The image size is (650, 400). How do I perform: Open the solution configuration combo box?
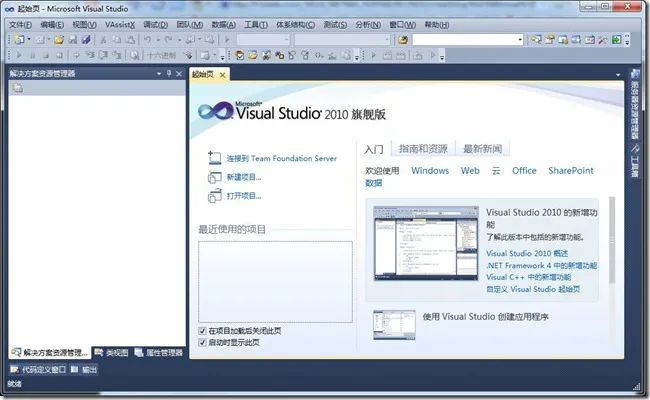tap(263, 40)
